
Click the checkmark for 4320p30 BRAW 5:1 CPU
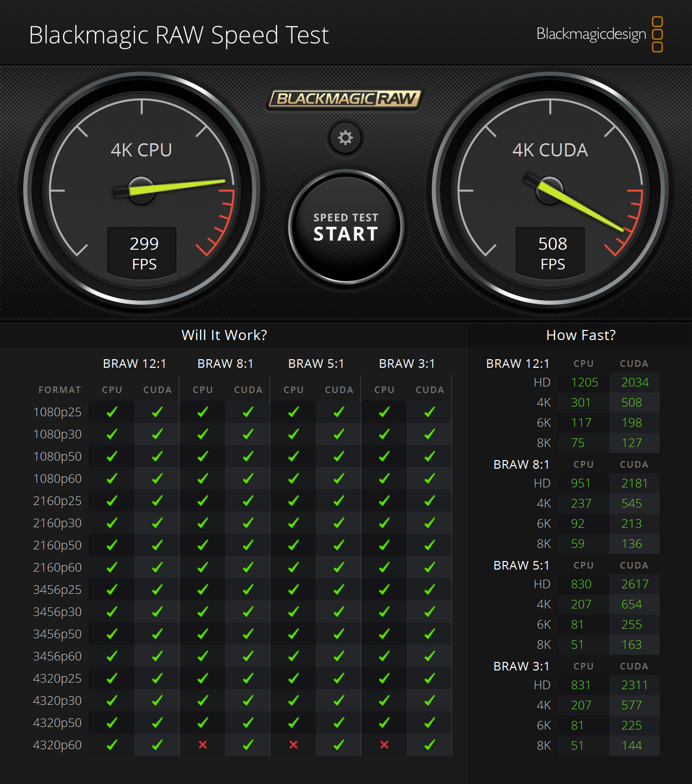click(294, 700)
